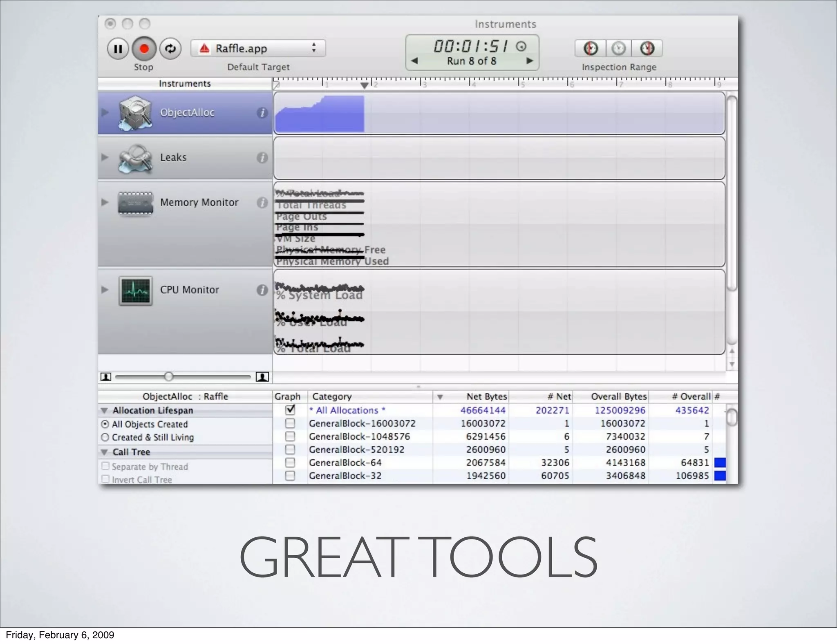
Task: Sort by the # Overall column header
Action: [x=680, y=396]
